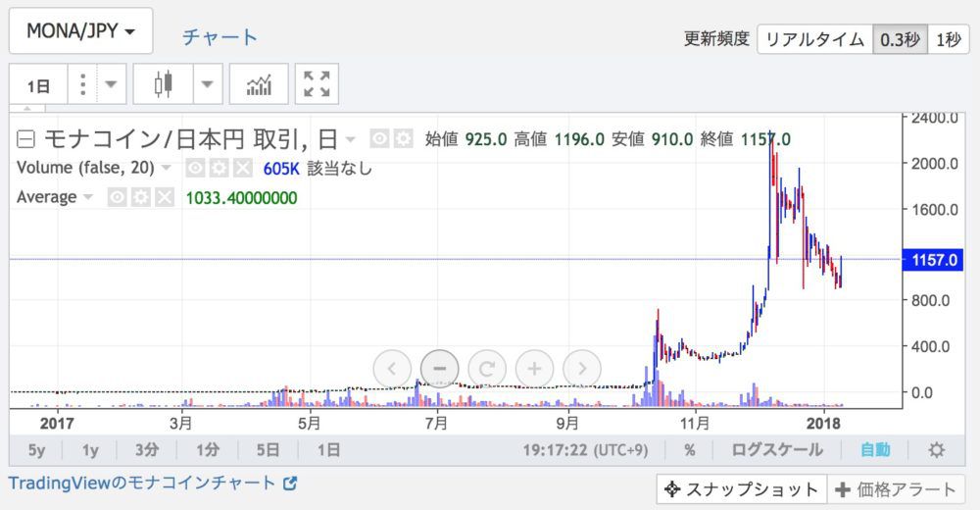Take a chart スナップショット
The image size is (980, 510).
coord(741,489)
